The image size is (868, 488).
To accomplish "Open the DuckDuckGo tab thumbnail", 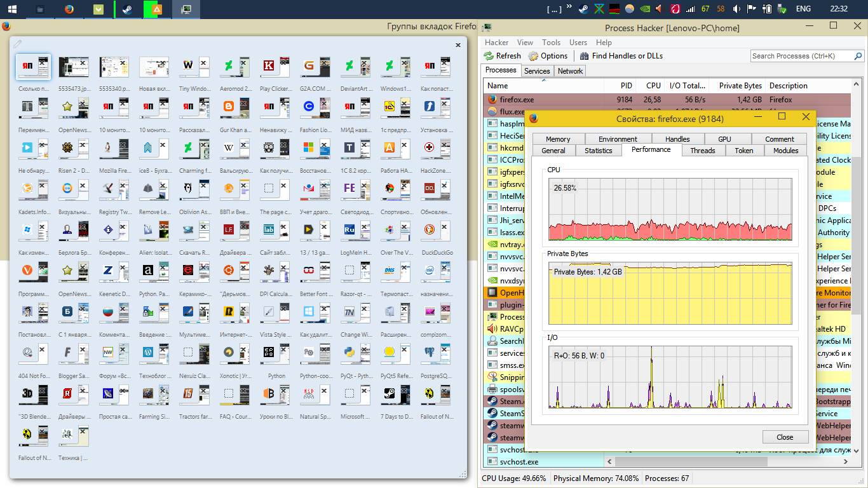I will coord(436,231).
